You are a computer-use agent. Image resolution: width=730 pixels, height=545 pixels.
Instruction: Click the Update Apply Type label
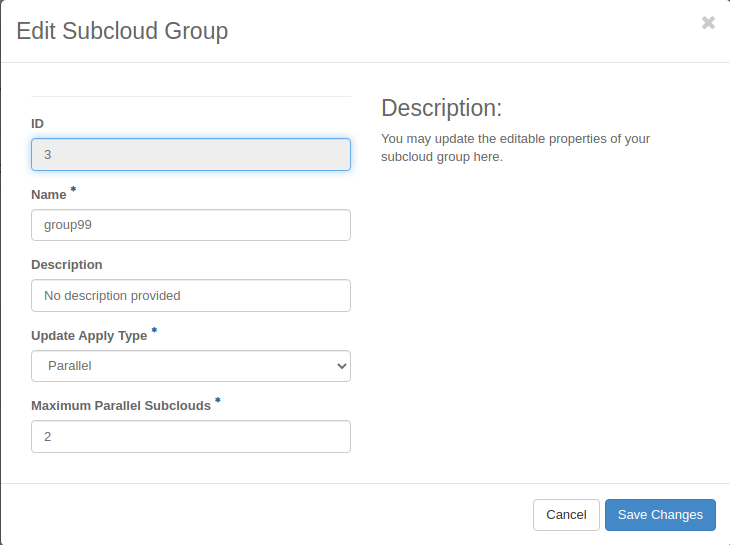[89, 336]
